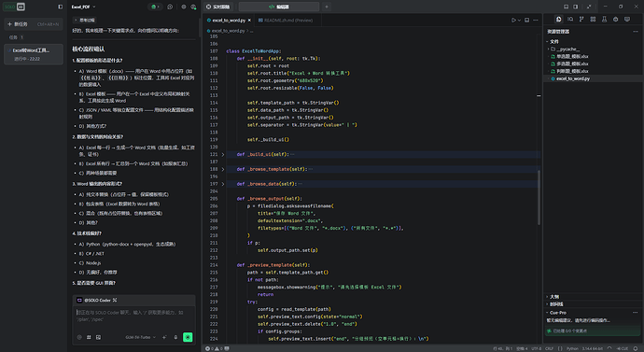This screenshot has height=352, width=644.
Task: Click the cursor position (行/列) status entry
Action: click(x=503, y=348)
